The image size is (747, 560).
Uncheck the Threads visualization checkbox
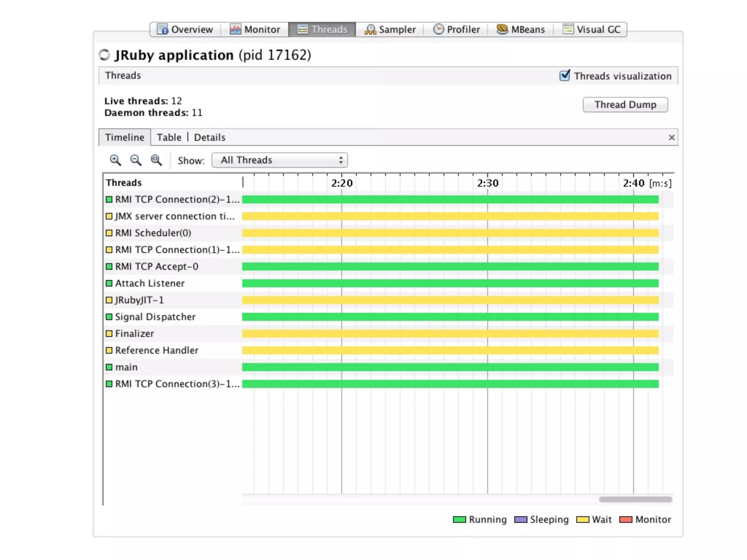(565, 76)
